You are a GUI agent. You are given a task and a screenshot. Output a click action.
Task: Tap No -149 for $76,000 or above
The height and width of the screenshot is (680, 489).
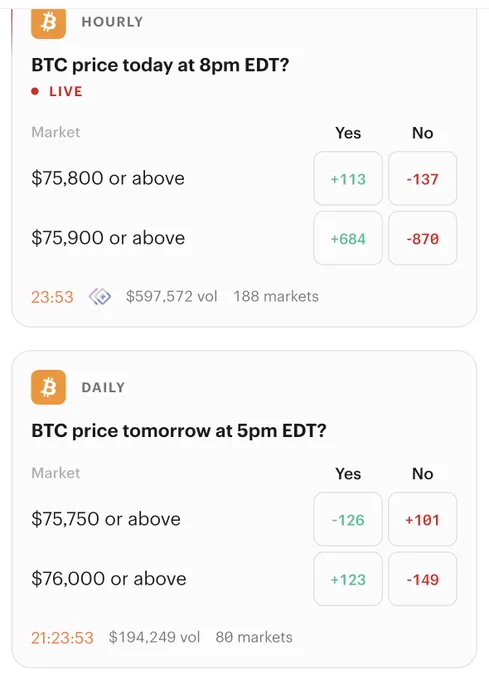tap(423, 579)
